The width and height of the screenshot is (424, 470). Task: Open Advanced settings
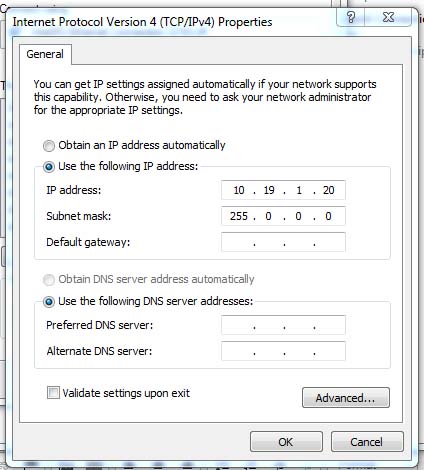click(346, 397)
